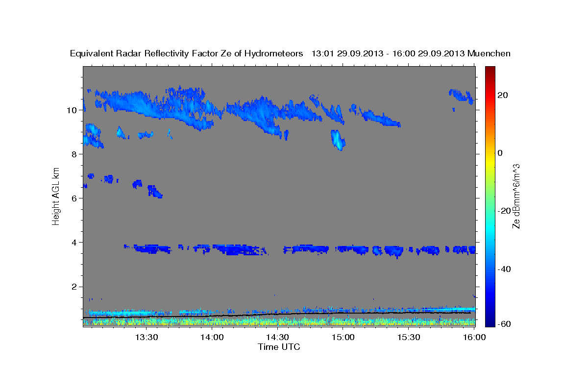Click the plot title text 'Equivalent Radar Reflectivity Factor Ze of Hydrometeors'
Image resolution: width=588 pixels, height=392 pixels.
[x=187, y=53]
